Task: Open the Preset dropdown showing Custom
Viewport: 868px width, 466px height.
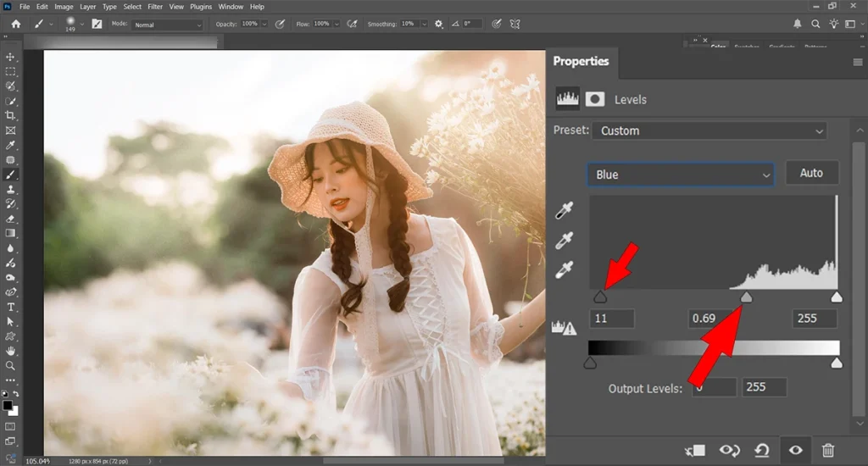Action: (x=710, y=130)
